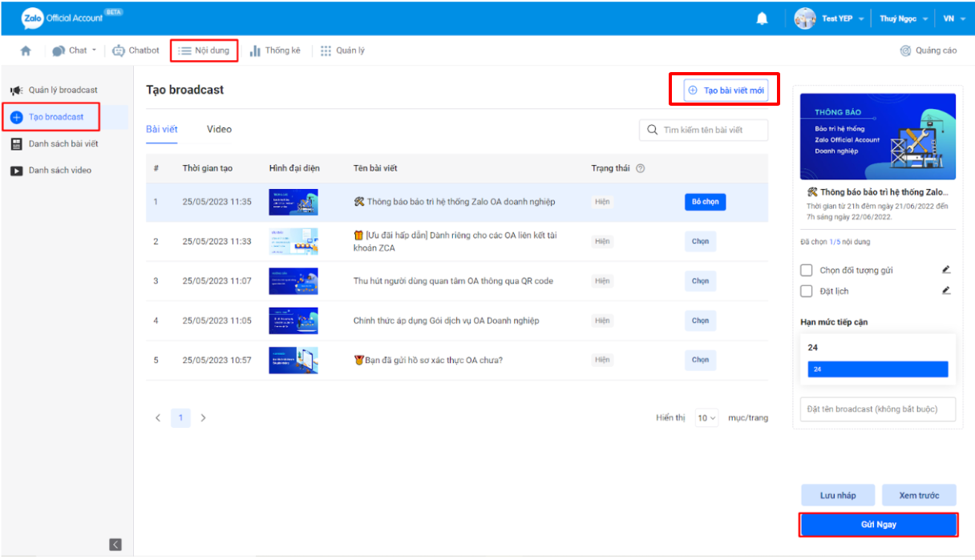Enable Đặt lịch checkbox
Screen dimensions: 975x560
[x=807, y=291]
